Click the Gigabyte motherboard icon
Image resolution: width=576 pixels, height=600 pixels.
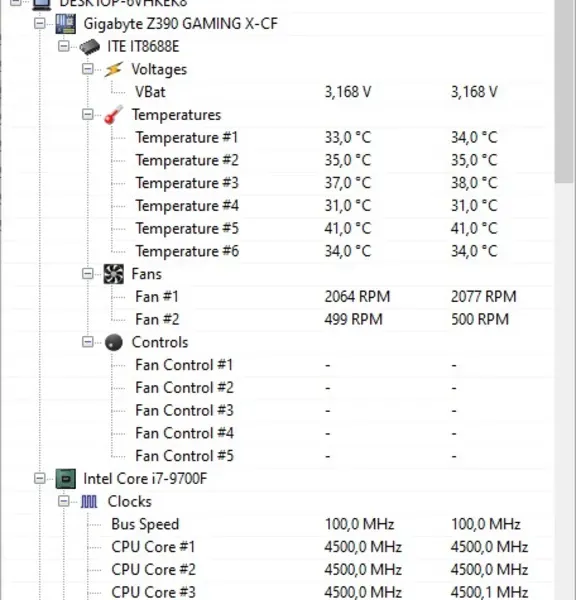65,24
